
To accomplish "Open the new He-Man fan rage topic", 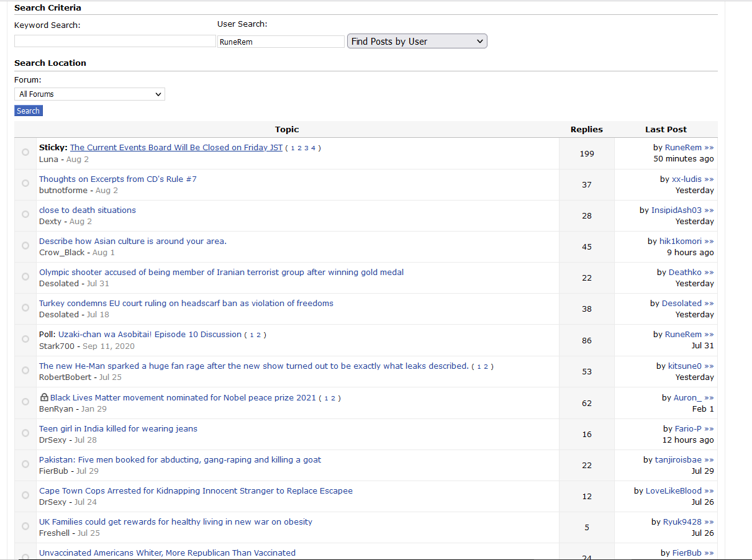I will [x=254, y=366].
